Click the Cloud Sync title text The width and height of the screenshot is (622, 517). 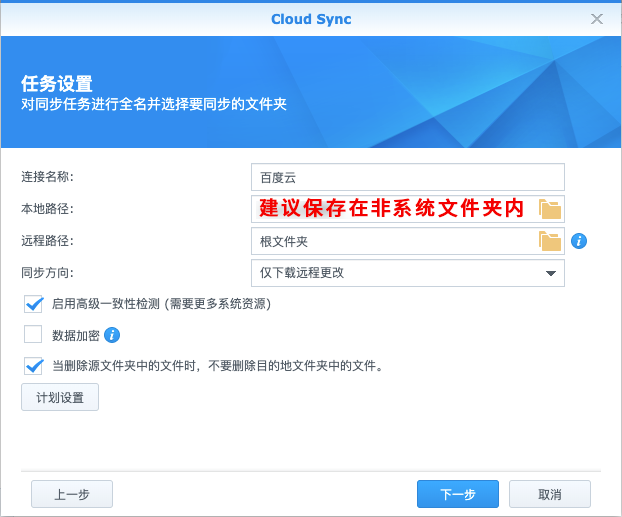click(311, 19)
